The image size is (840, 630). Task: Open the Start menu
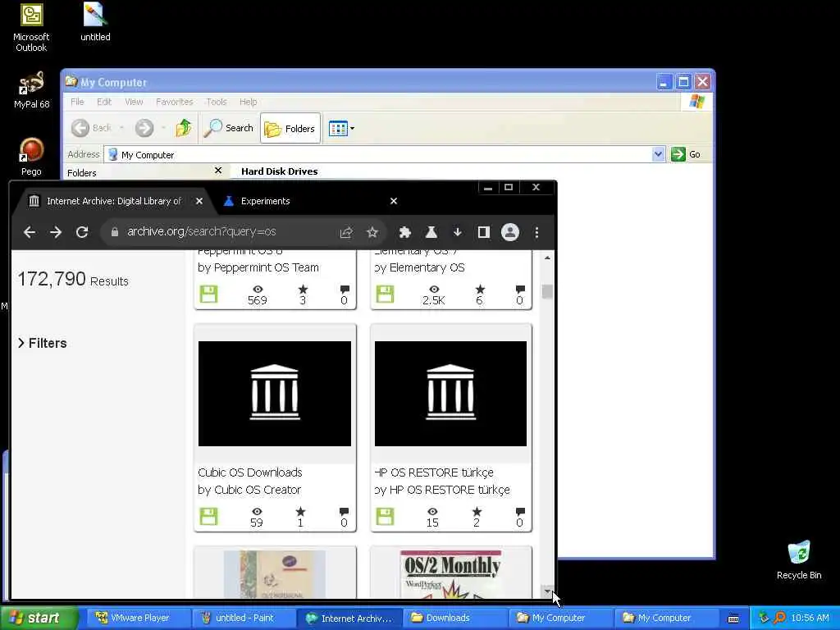(x=39, y=618)
